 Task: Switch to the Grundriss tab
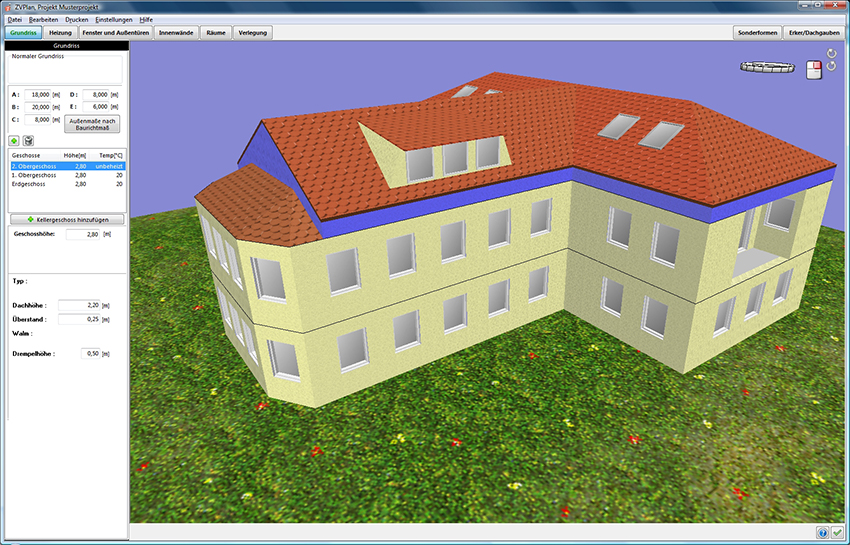point(23,33)
